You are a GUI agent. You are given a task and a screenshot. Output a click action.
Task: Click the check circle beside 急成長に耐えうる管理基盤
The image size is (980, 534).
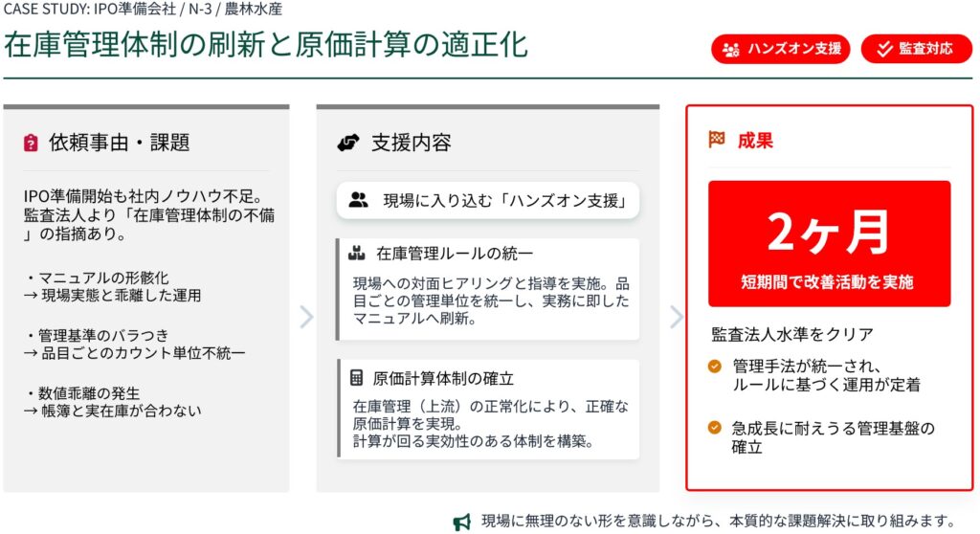(715, 427)
